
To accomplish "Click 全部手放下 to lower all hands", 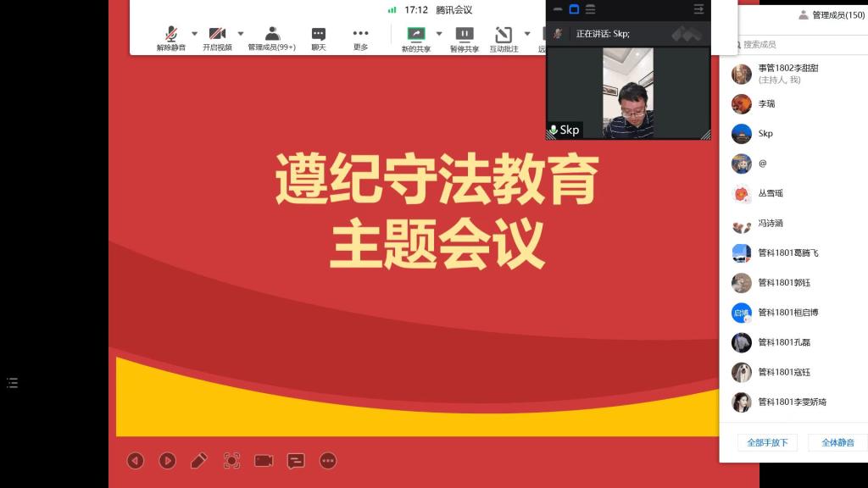I will tap(767, 442).
